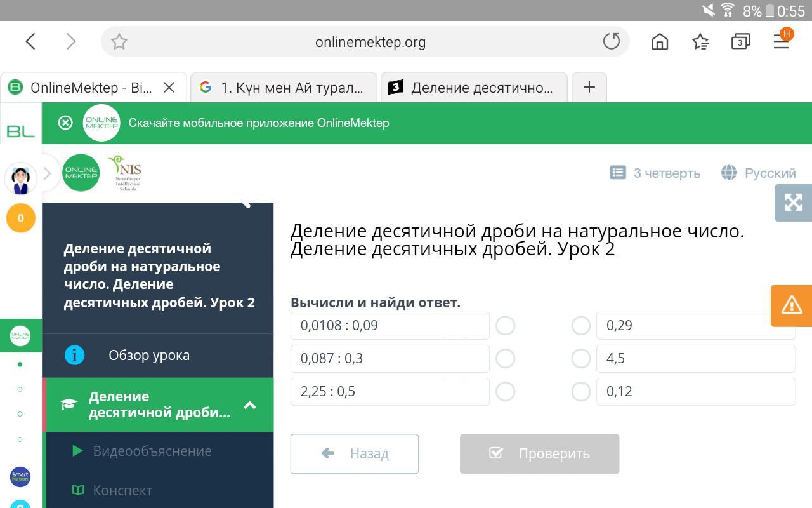The height and width of the screenshot is (508, 812).
Task: Open the tab switcher showing 3 tabs
Action: click(x=740, y=42)
